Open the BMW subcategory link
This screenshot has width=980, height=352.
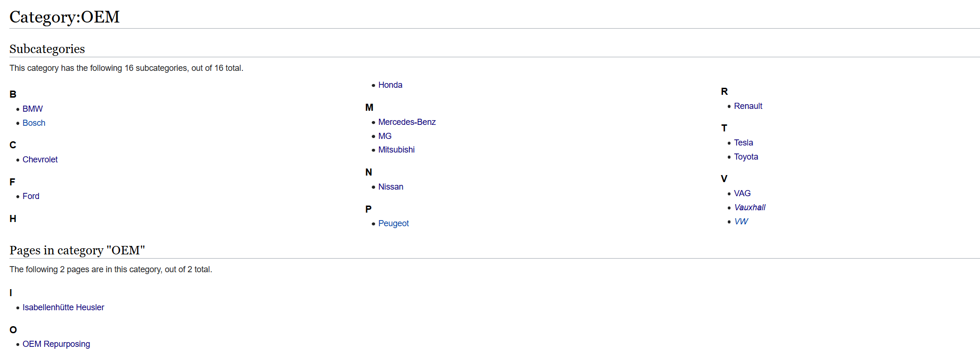click(32, 109)
